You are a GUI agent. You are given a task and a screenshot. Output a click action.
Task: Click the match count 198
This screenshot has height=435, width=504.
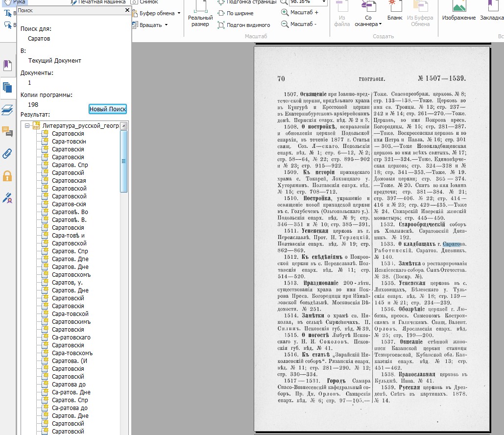click(33, 105)
